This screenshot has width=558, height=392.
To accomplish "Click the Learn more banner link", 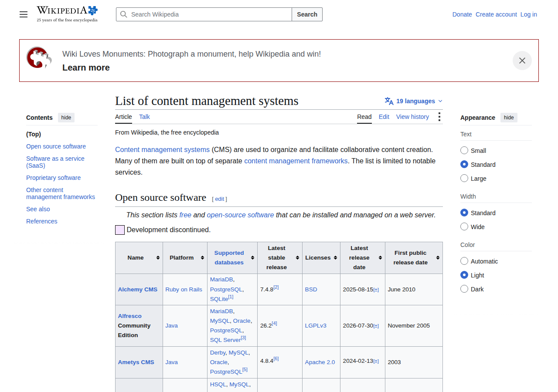I will point(86,68).
